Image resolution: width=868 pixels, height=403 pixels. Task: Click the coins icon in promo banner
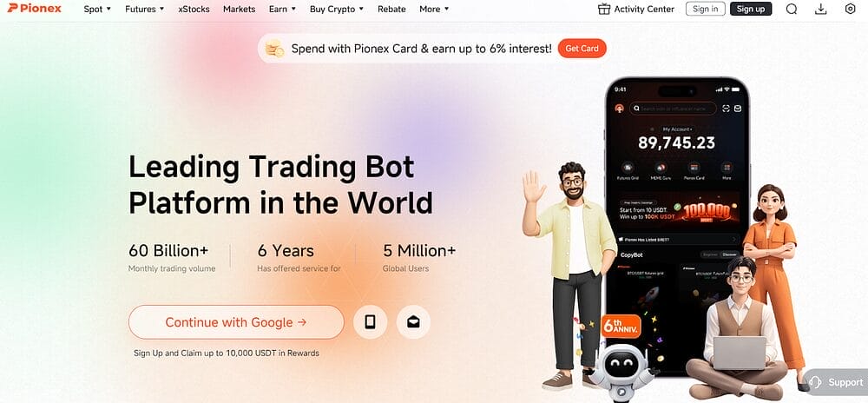(274, 49)
